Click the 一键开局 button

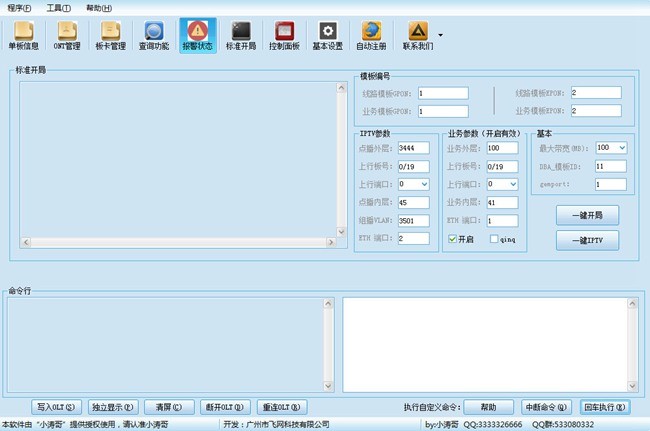(587, 215)
